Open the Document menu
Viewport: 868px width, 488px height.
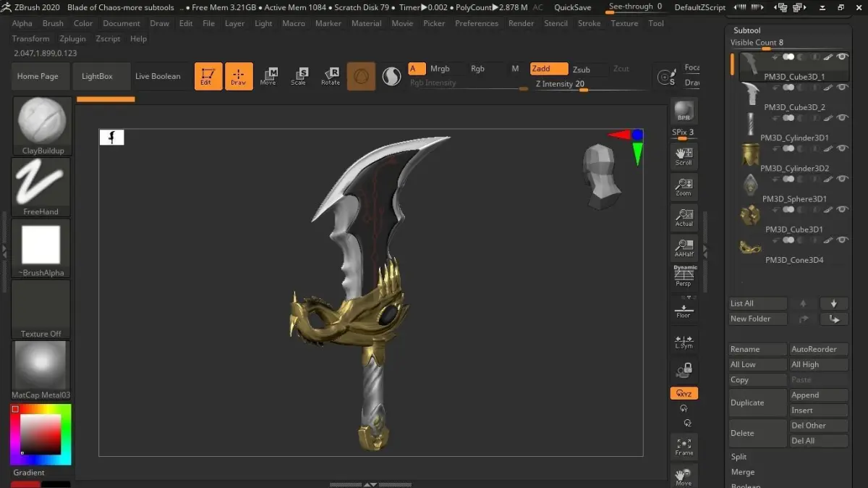point(122,23)
